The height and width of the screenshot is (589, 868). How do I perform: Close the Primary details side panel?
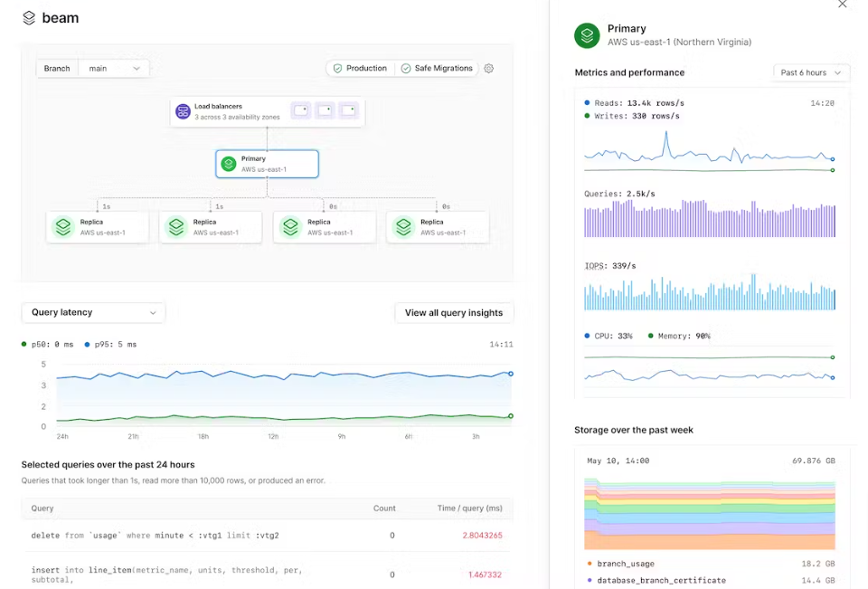843,5
